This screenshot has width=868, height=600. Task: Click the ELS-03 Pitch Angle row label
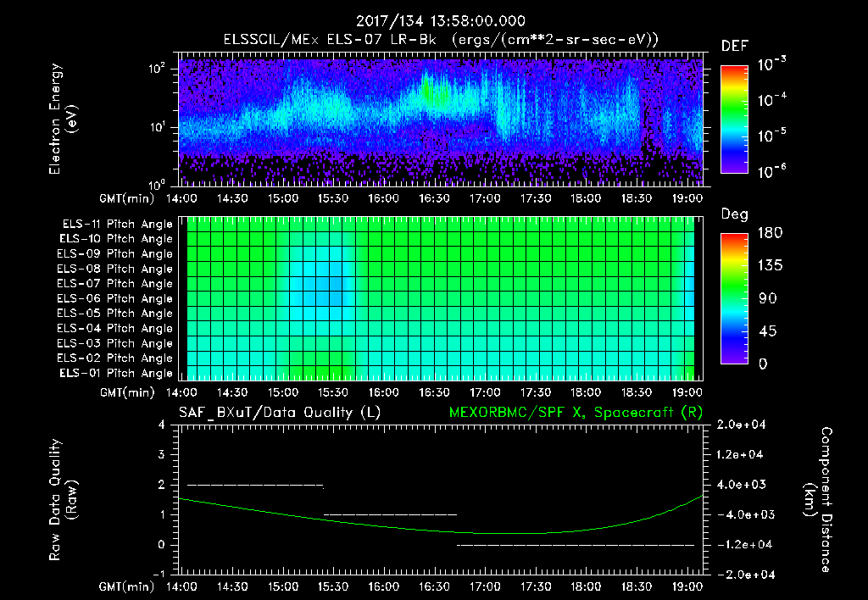pyautogui.click(x=115, y=343)
